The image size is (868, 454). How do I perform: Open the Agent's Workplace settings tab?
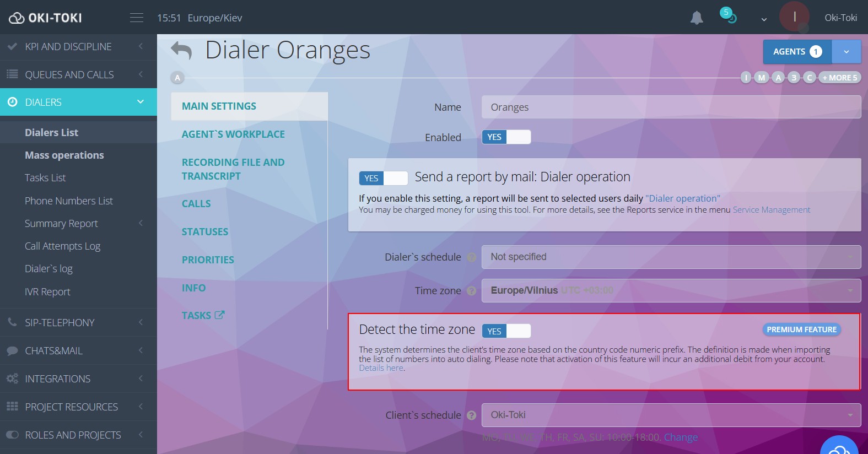pyautogui.click(x=233, y=134)
